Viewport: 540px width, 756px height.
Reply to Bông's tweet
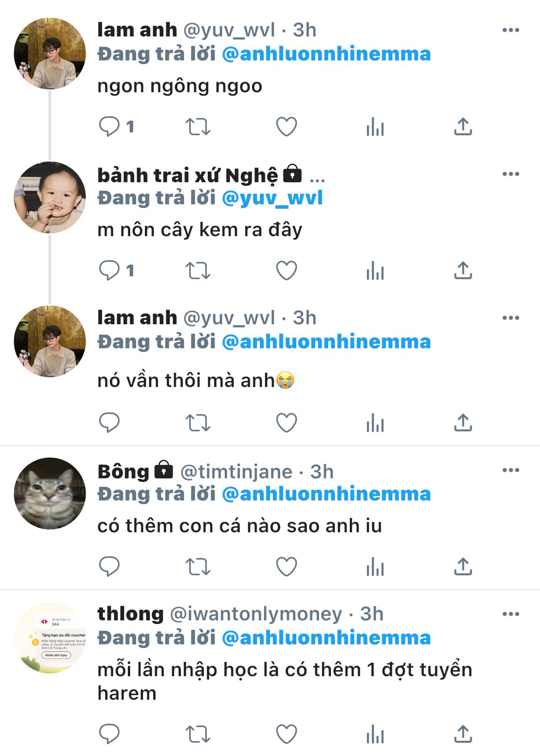tap(110, 566)
